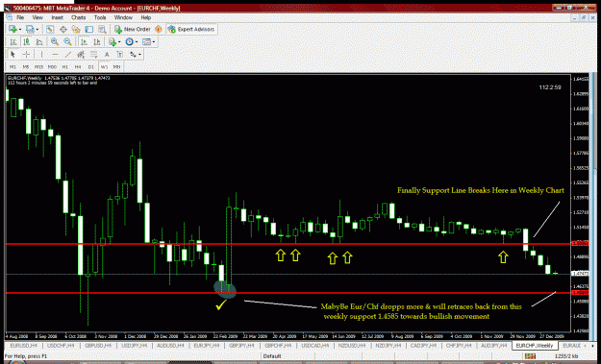Toggle the Expert Advisors button
601x364 pixels.
(191, 29)
